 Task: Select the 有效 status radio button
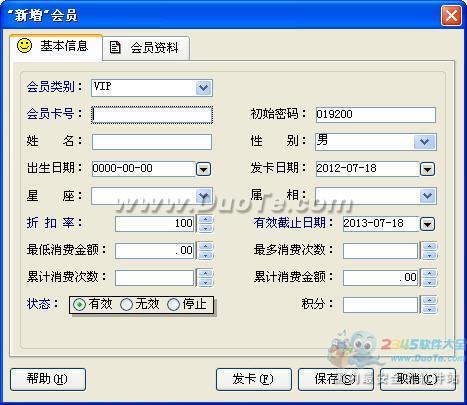pos(79,304)
